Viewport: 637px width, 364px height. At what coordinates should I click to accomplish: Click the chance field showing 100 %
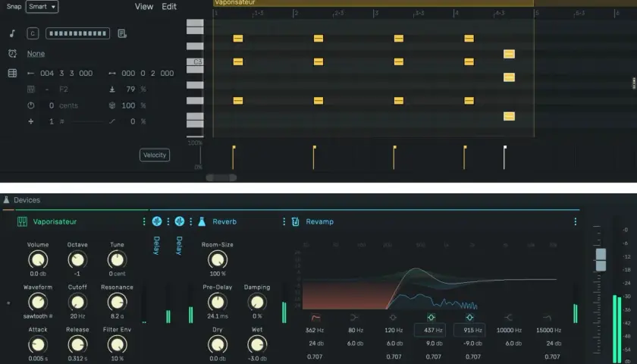point(133,105)
